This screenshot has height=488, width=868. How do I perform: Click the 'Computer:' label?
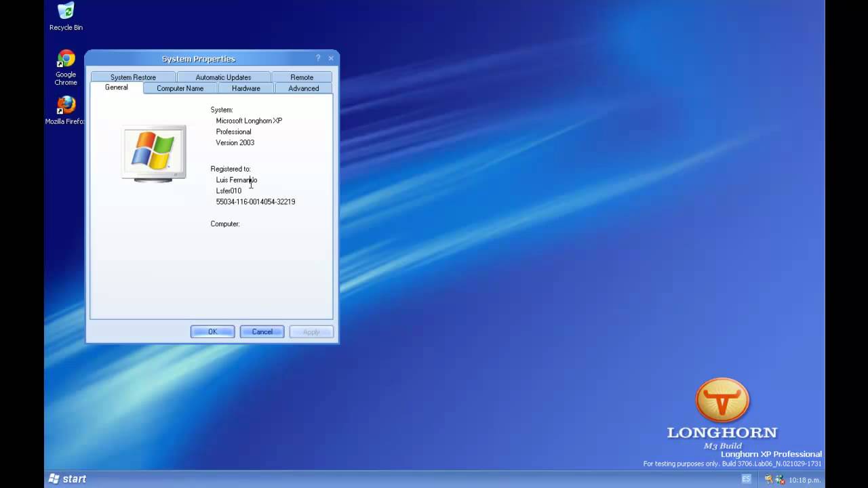[x=225, y=224]
